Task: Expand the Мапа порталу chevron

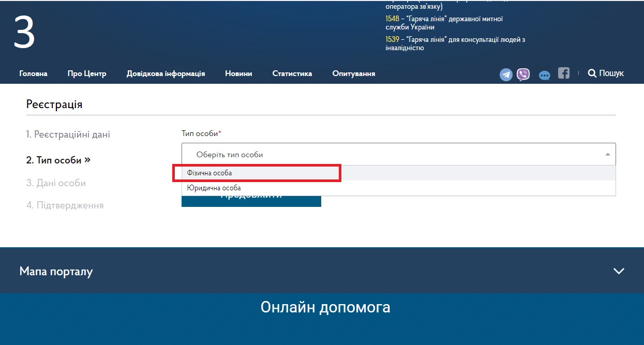Action: click(618, 271)
